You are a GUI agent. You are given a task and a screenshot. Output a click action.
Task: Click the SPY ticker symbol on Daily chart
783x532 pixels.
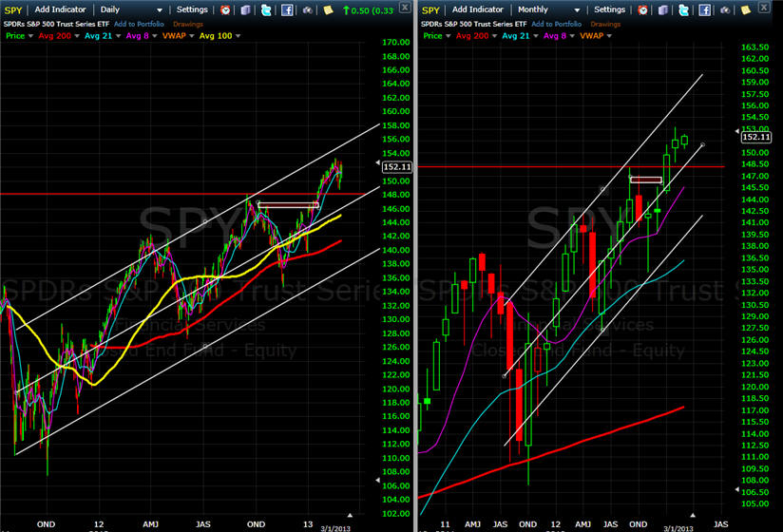13,10
